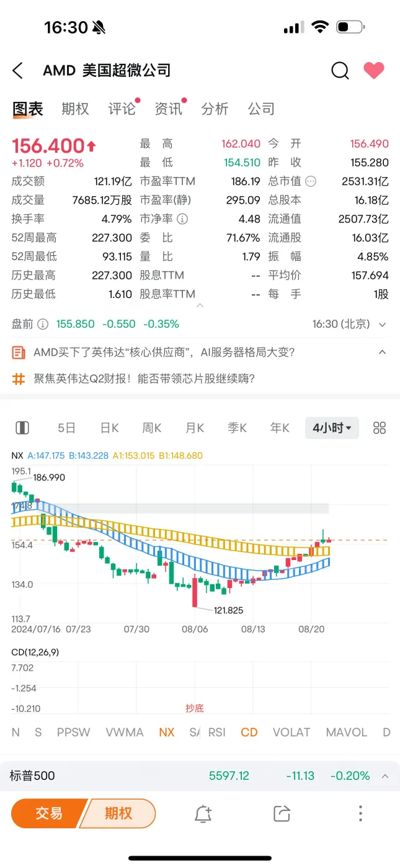Tap the info icon beside 盘前
This screenshot has width=400, height=868.
click(x=43, y=324)
